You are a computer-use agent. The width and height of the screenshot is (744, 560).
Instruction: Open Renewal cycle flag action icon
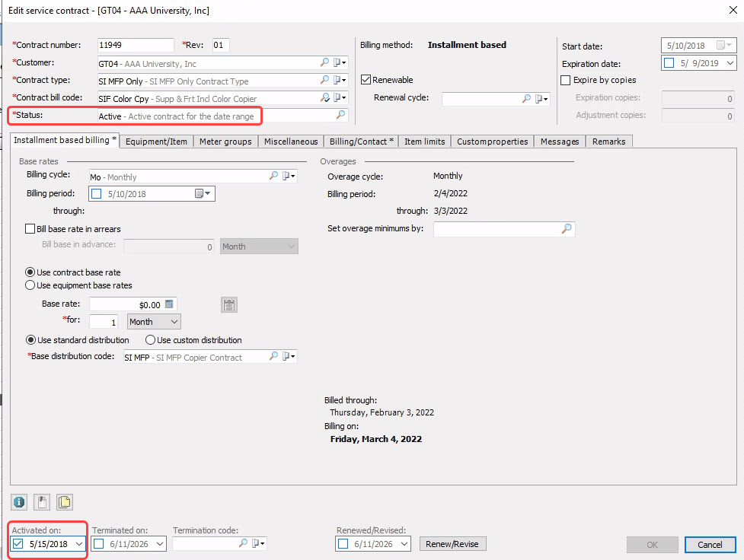(x=541, y=99)
